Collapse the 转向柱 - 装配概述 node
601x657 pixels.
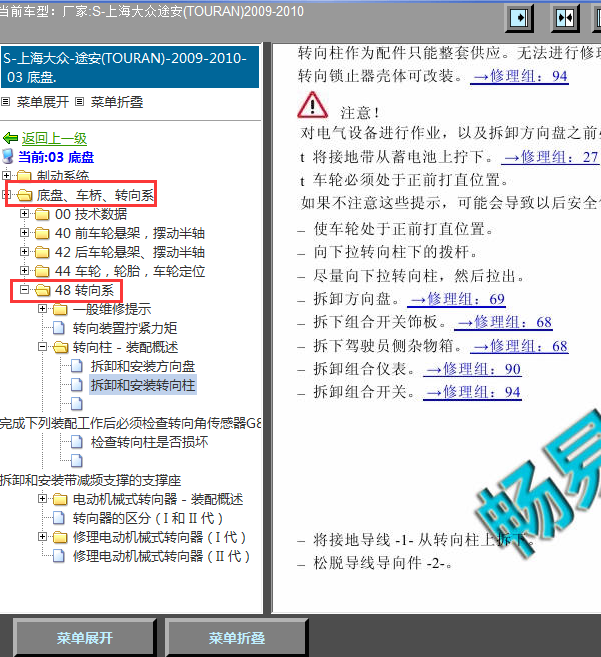point(42,347)
